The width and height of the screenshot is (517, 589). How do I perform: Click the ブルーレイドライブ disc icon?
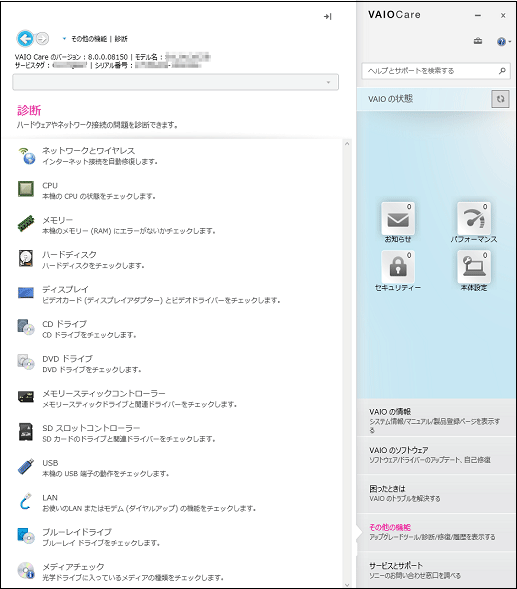(x=26, y=536)
